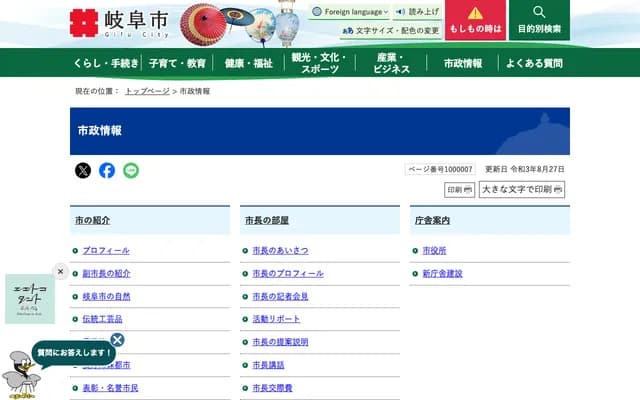Share page on Facebook
Image resolution: width=640 pixels, height=400 pixels.
107,170
